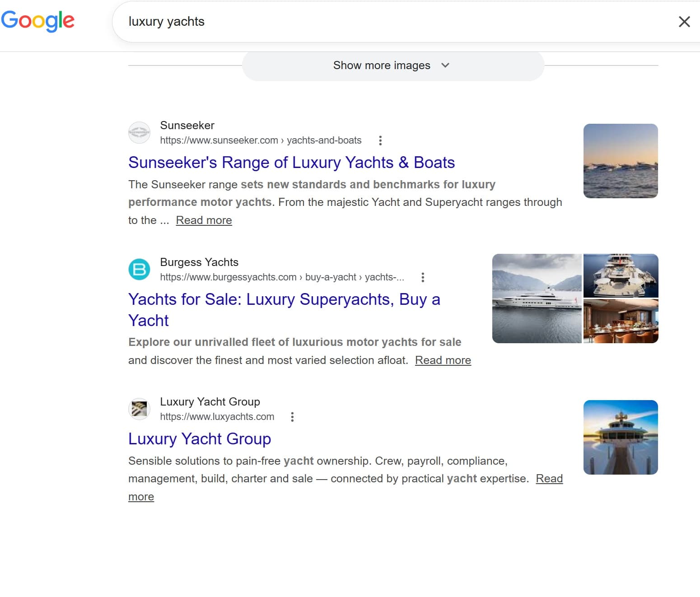This screenshot has height=597, width=700.
Task: Click Read more in the Burgess Yachts snippet
Action: coord(443,360)
